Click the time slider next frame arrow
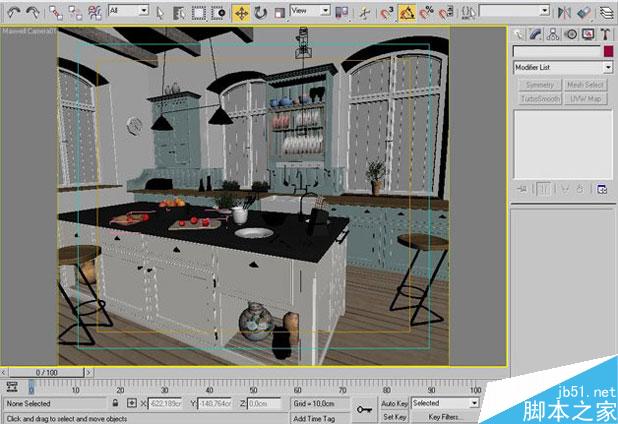 pyautogui.click(x=89, y=372)
